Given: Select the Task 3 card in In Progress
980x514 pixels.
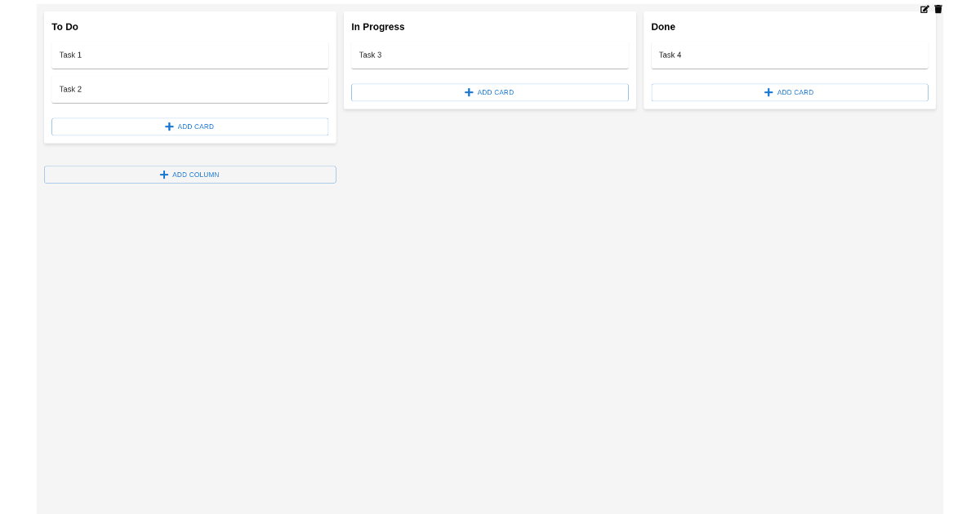Looking at the screenshot, I should (x=489, y=55).
